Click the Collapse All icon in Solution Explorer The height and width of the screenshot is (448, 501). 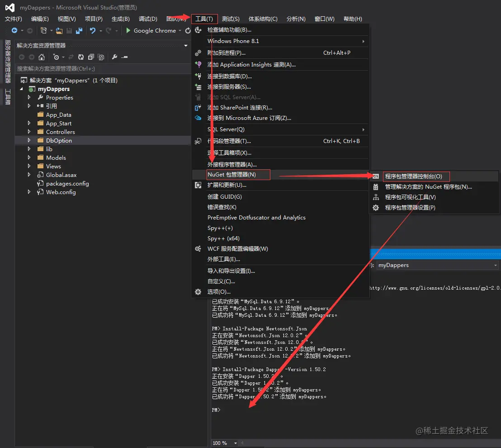[x=91, y=57]
